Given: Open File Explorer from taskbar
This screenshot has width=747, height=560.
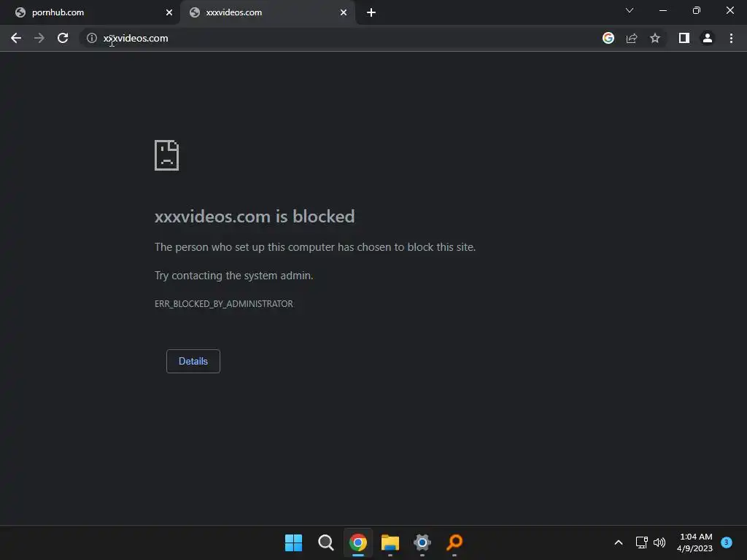Looking at the screenshot, I should [x=390, y=542].
